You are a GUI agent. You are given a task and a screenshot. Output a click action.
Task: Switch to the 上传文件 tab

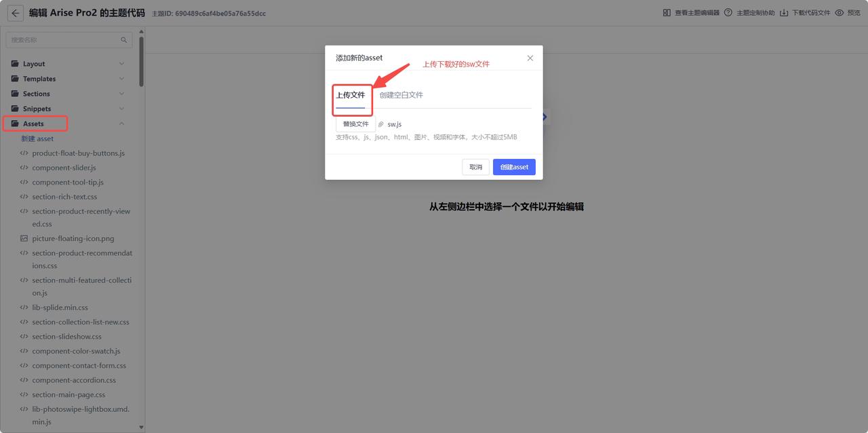351,95
